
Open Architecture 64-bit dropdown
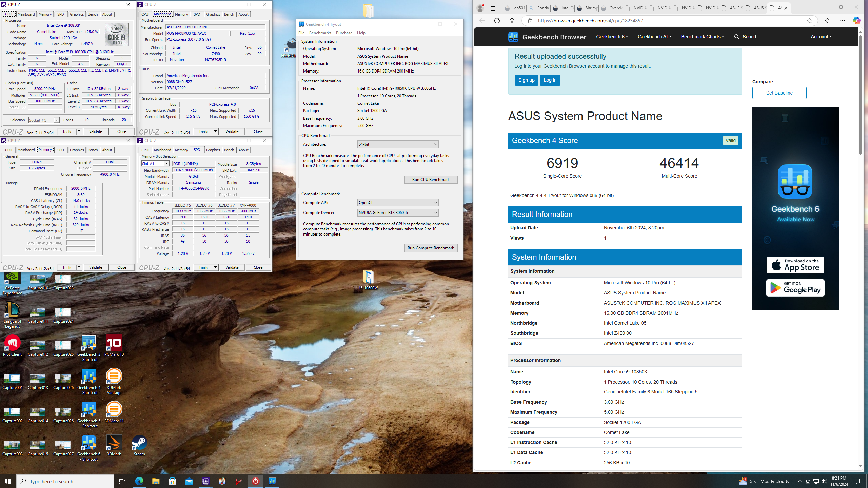pyautogui.click(x=398, y=144)
